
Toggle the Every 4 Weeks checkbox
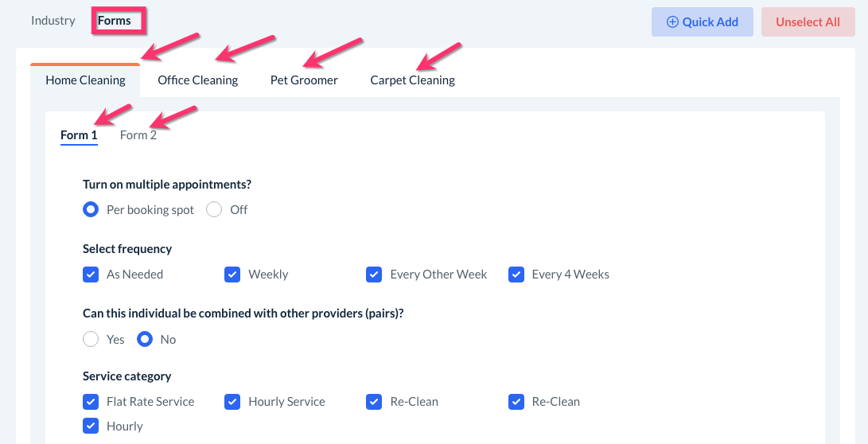point(516,275)
